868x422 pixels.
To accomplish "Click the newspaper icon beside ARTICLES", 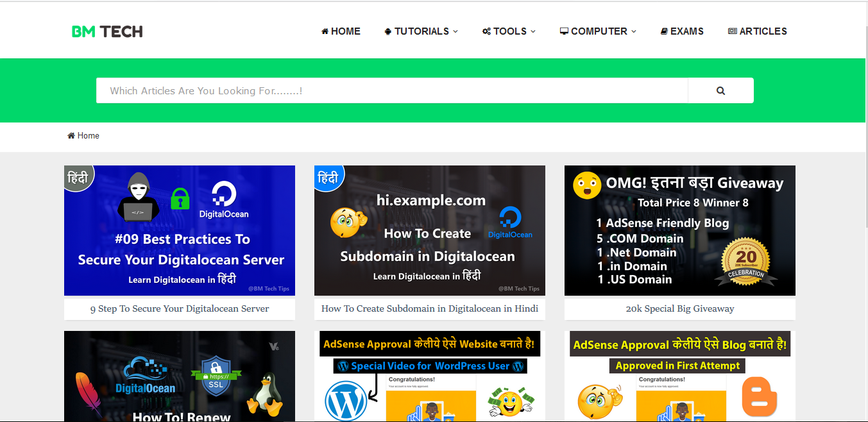I will [733, 31].
